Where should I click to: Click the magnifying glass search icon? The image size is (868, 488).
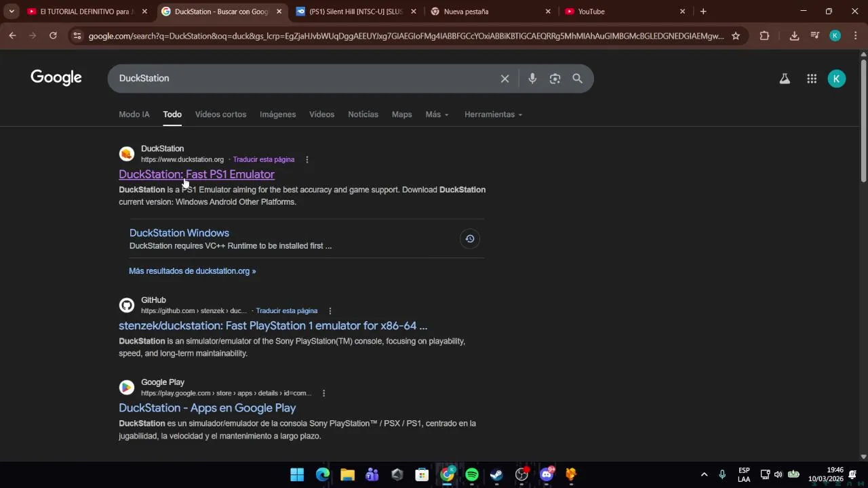[x=577, y=79]
